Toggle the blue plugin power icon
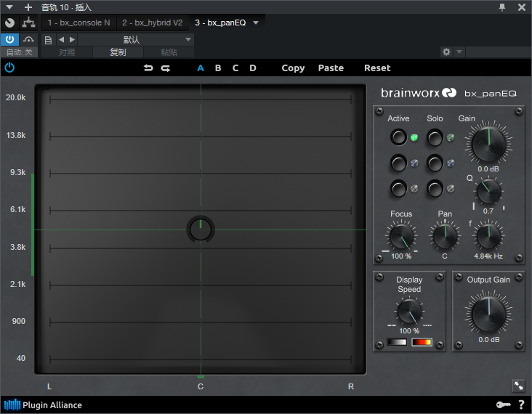This screenshot has width=532, height=414. coord(9,68)
